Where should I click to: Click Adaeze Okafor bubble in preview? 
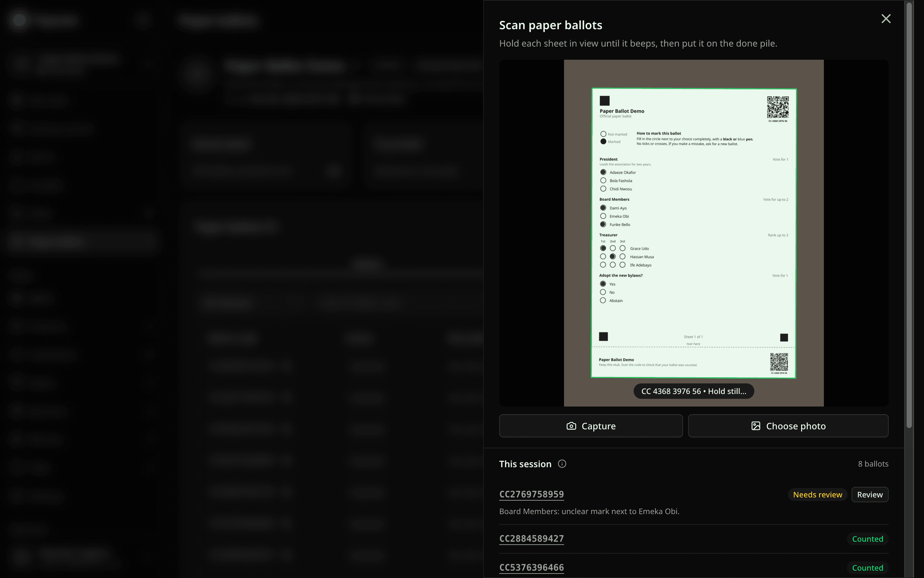(603, 172)
